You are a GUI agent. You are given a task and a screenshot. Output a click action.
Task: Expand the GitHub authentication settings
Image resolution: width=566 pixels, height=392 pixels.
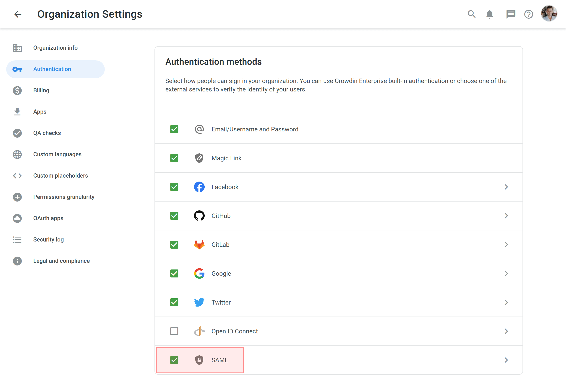507,216
